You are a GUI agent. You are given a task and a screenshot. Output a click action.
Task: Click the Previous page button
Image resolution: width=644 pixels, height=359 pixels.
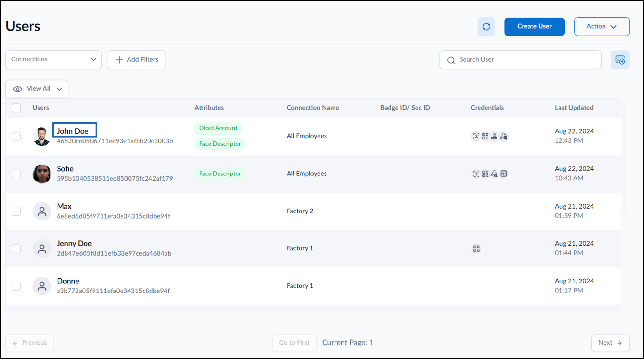click(30, 343)
